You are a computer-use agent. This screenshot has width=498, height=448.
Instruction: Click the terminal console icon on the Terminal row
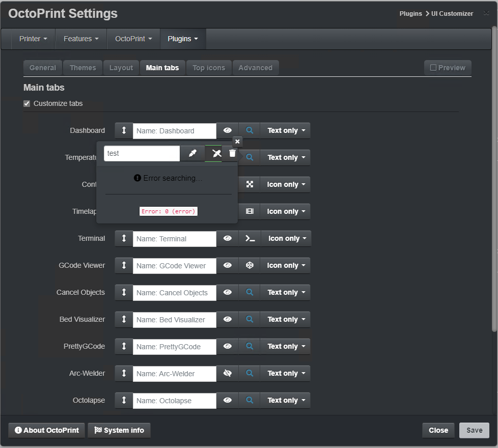250,238
